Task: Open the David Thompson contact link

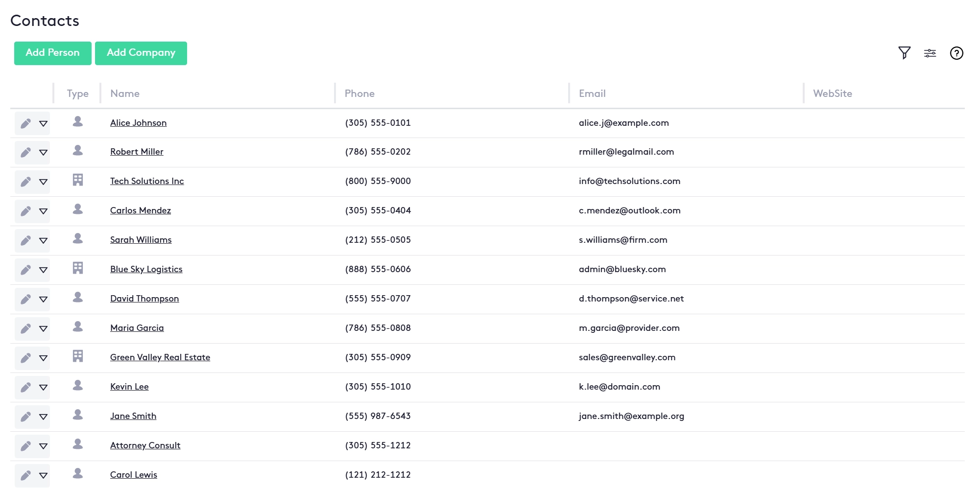Action: [x=144, y=299]
